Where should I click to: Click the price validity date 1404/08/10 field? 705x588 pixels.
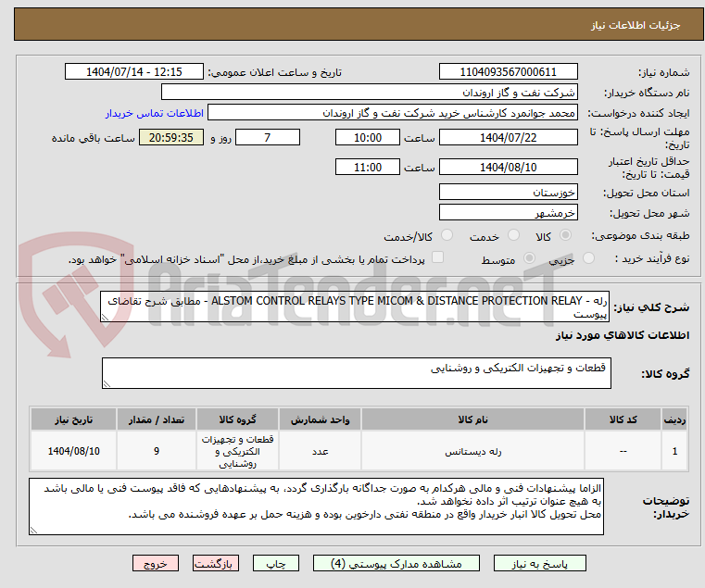508,168
